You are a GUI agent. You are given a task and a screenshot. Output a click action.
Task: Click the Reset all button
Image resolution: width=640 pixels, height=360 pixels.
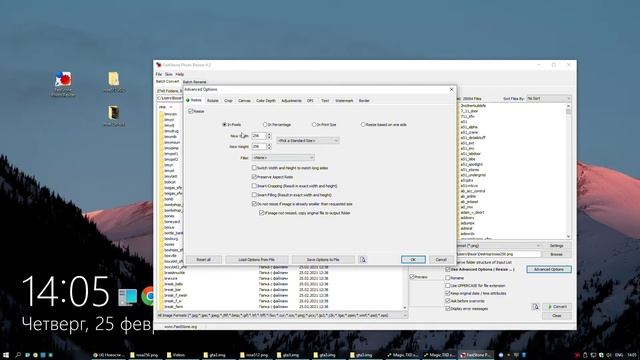(x=203, y=260)
